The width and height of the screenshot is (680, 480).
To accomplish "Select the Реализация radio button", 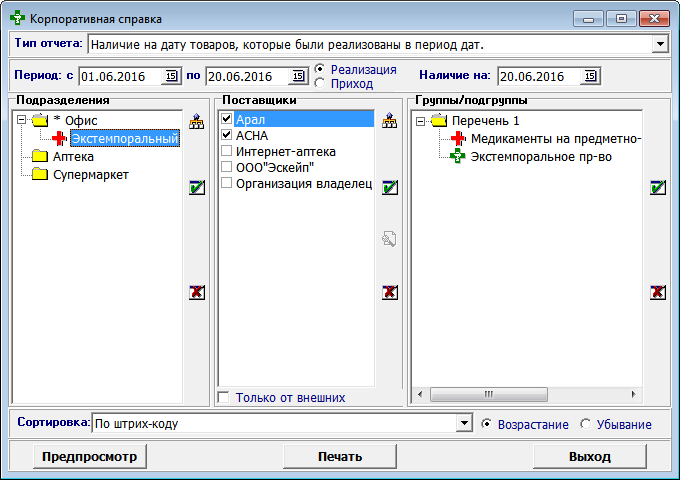I will click(320, 69).
